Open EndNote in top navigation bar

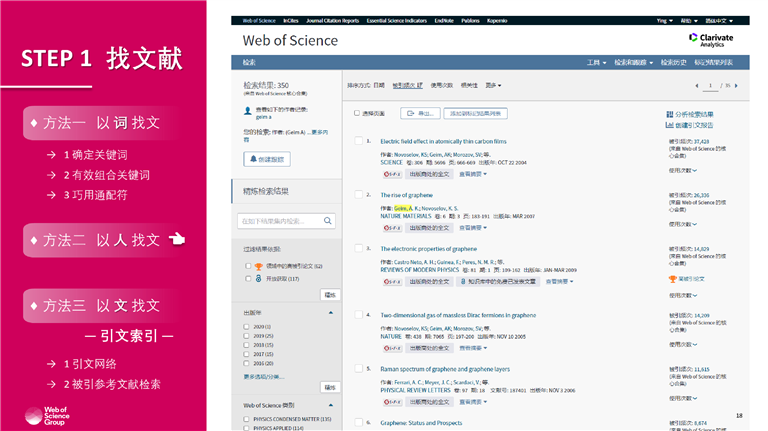click(444, 21)
